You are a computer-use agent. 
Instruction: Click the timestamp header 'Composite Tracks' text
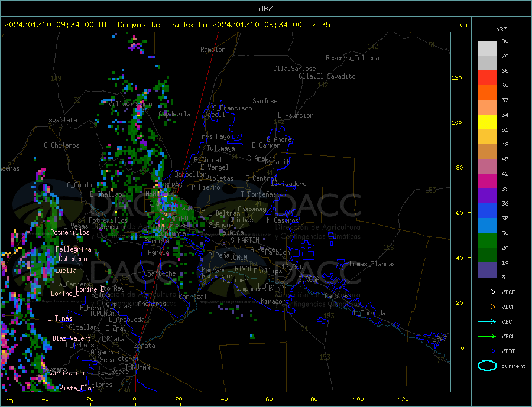(155, 25)
